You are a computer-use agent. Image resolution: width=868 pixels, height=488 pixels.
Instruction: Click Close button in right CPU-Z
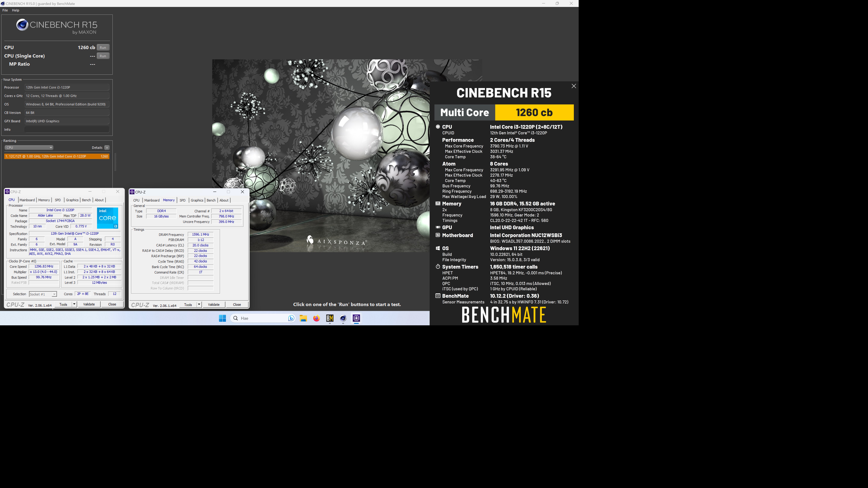tap(237, 305)
